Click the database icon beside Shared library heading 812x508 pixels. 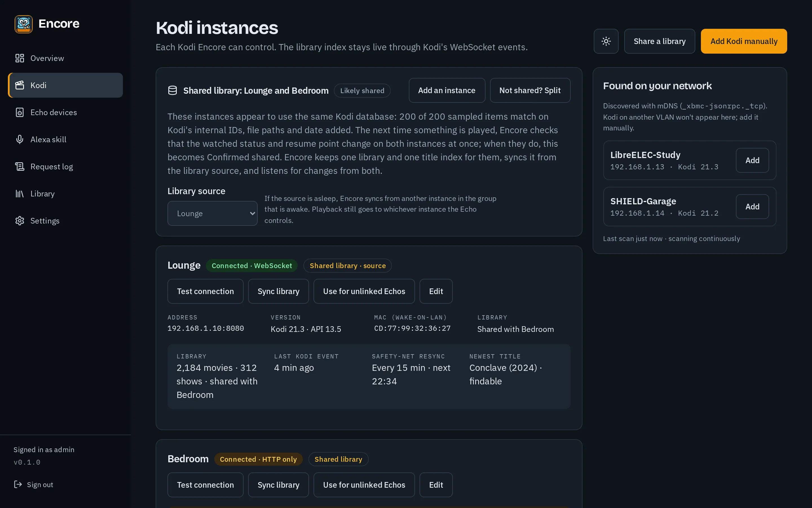click(x=173, y=90)
